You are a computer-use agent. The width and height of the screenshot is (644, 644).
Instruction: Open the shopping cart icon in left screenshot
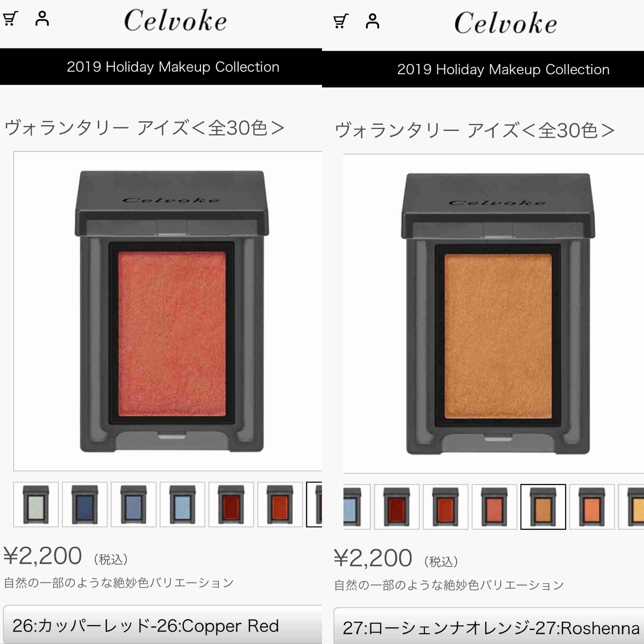tap(10, 19)
